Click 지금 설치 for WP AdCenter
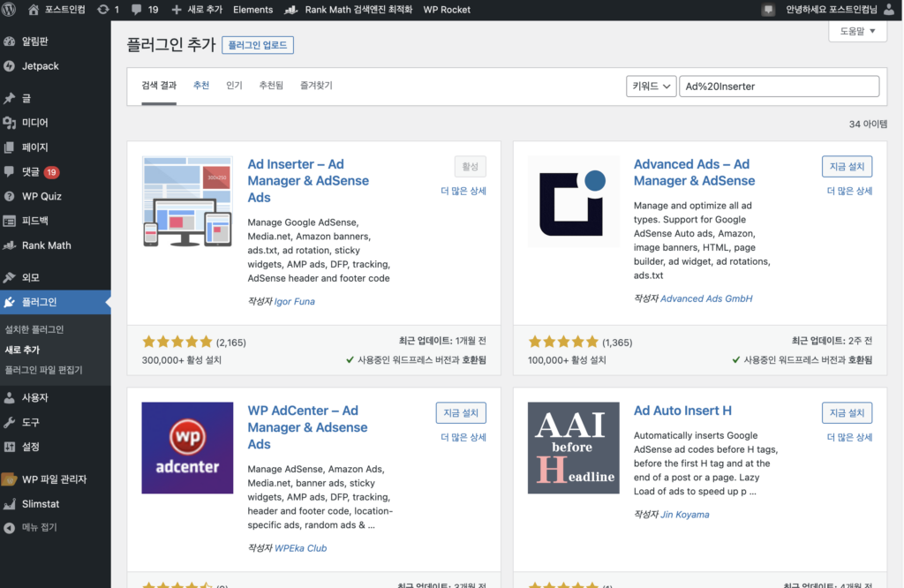The image size is (904, 588). pos(461,413)
